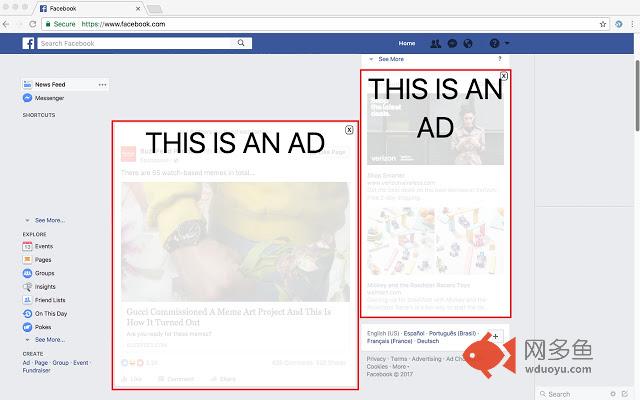Click the blue extension icon in toolbar
Viewport: 640px width, 400px height.
click(x=619, y=24)
